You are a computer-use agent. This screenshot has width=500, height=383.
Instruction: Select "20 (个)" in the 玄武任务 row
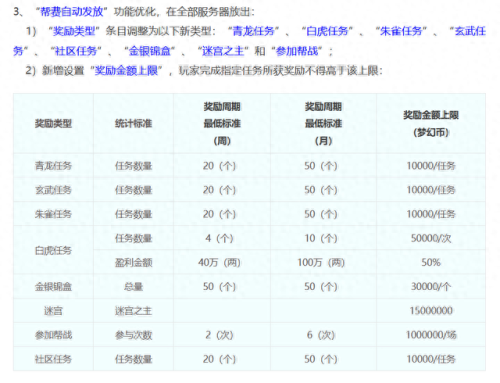point(219,190)
